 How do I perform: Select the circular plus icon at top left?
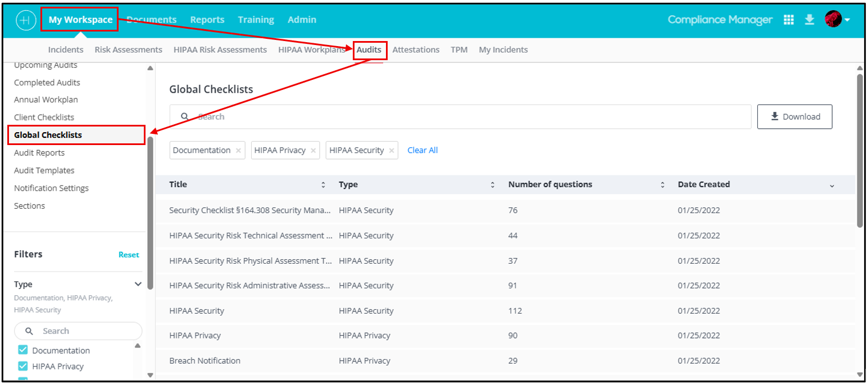click(x=25, y=19)
